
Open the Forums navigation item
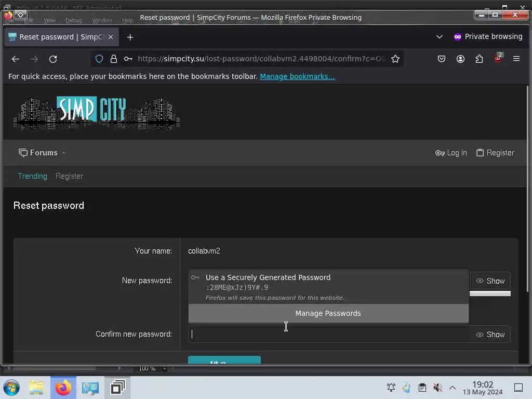[x=38, y=153]
